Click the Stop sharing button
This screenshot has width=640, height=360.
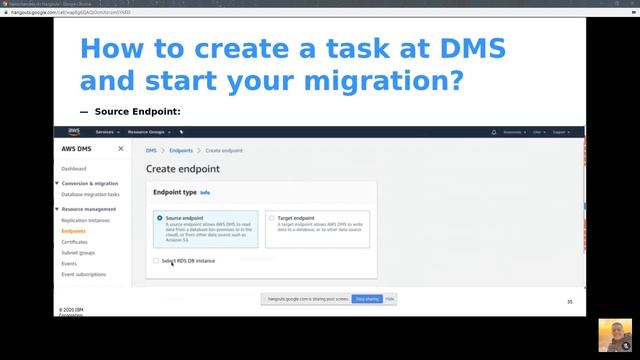[x=367, y=299]
